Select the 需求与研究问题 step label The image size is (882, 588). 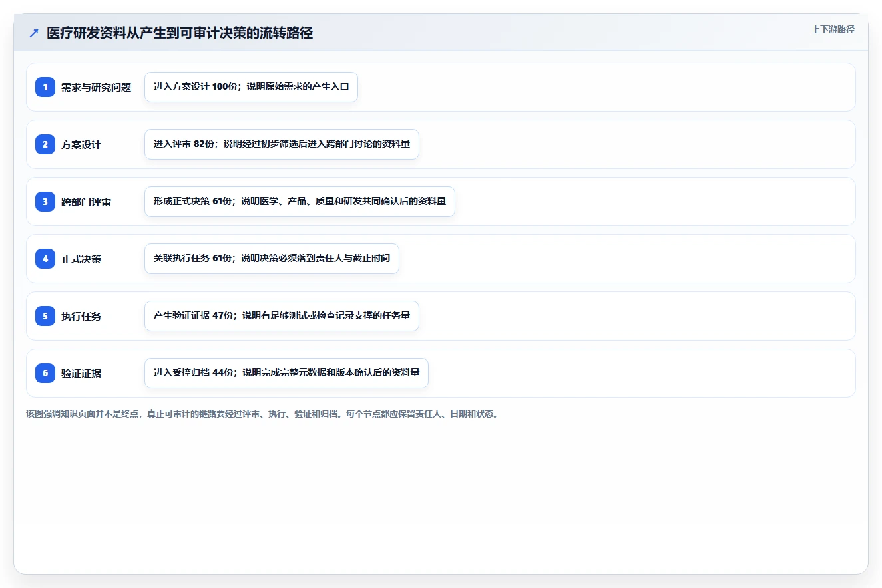97,87
